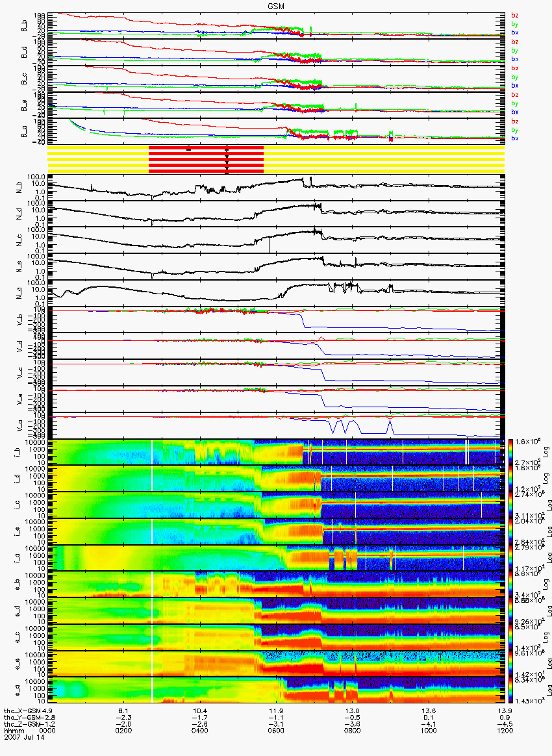552x756 pixels.
Task: Click the color bar beside the e_a panel
Action: (x=510, y=691)
